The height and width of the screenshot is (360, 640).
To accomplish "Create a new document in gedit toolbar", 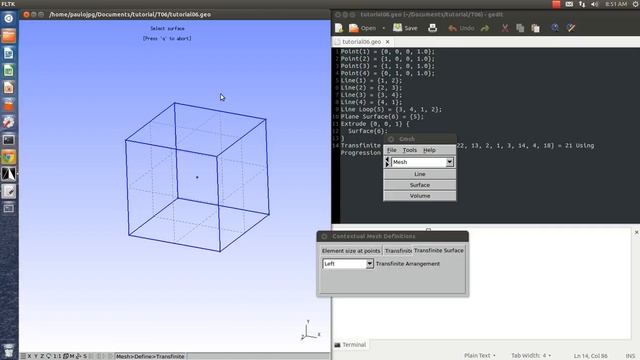I will [339, 28].
